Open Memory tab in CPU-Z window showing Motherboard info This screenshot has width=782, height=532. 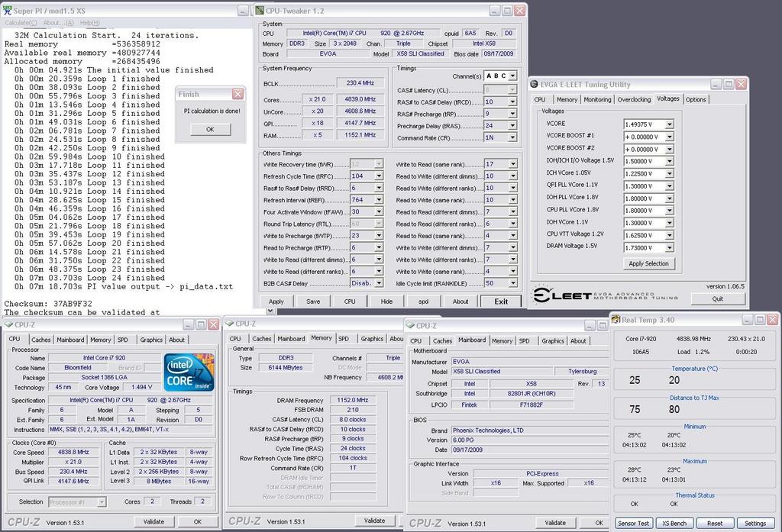[502, 341]
